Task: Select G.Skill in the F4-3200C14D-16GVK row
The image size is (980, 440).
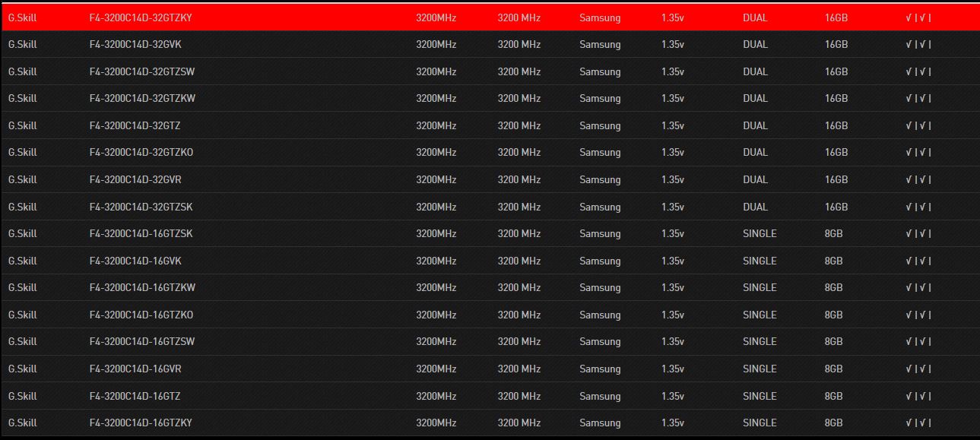Action: click(x=22, y=261)
